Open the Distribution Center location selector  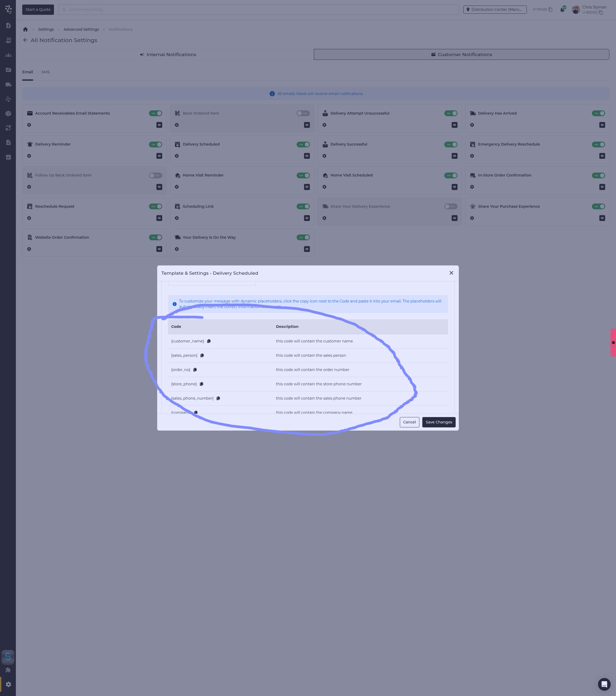point(495,10)
